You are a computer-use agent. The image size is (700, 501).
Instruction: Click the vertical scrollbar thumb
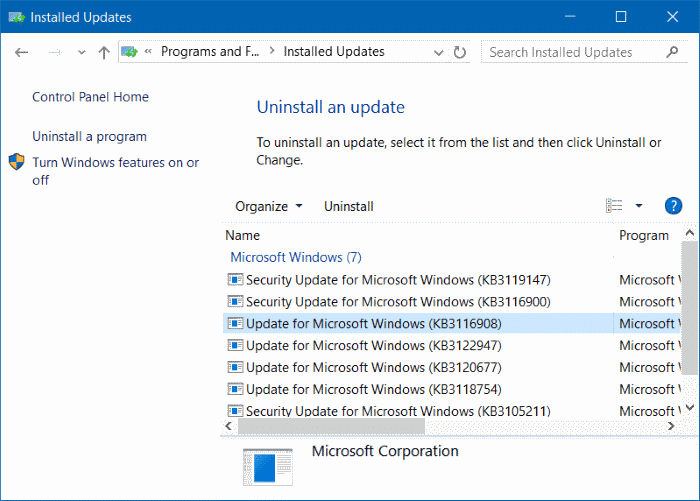(690, 308)
